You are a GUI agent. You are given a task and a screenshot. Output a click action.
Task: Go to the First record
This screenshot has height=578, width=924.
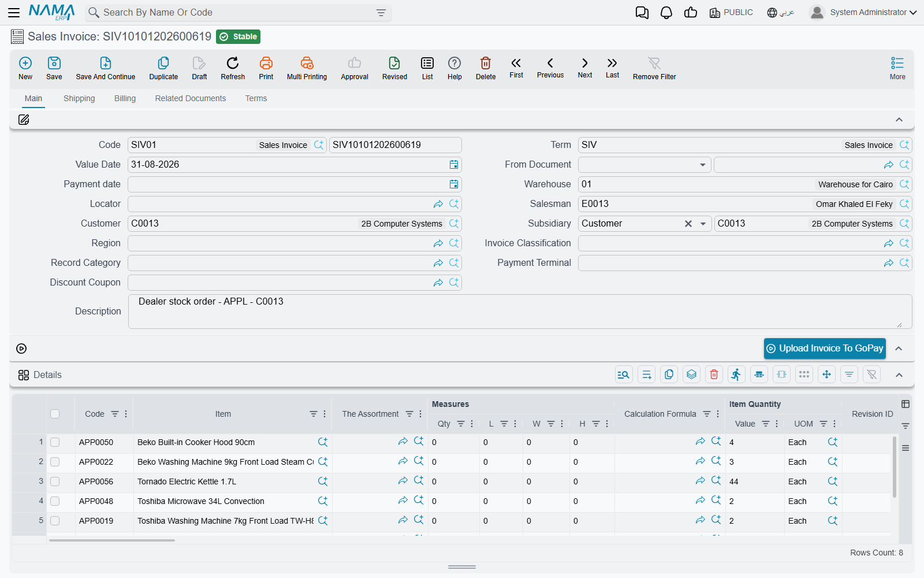516,68
